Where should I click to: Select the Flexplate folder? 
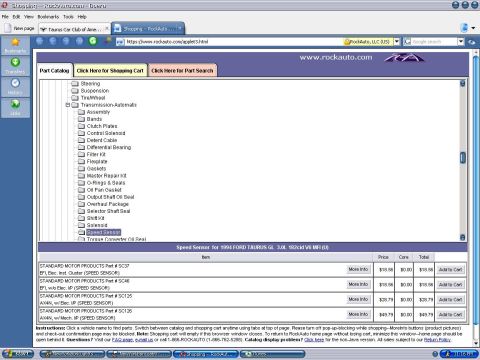click(x=97, y=161)
